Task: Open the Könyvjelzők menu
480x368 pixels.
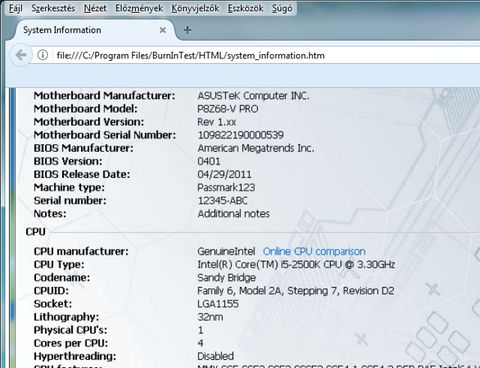Action: [x=195, y=8]
